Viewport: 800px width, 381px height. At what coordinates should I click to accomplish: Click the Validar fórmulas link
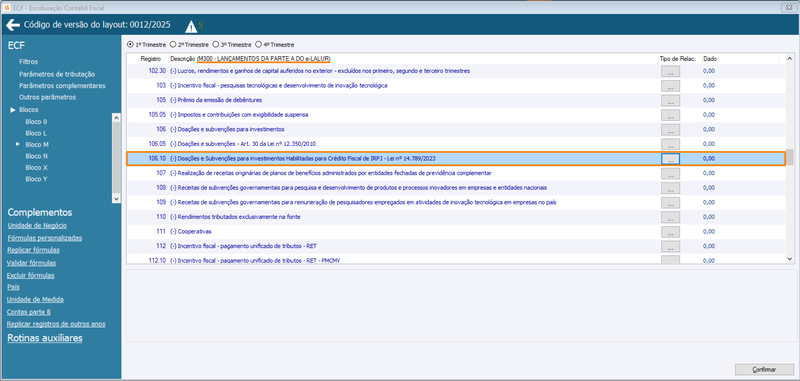[x=32, y=263]
